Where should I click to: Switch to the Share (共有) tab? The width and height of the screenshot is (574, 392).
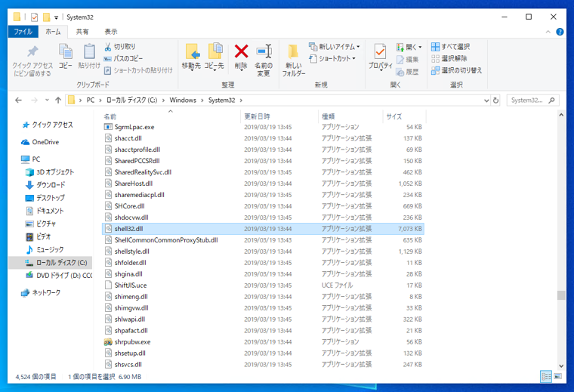point(82,32)
